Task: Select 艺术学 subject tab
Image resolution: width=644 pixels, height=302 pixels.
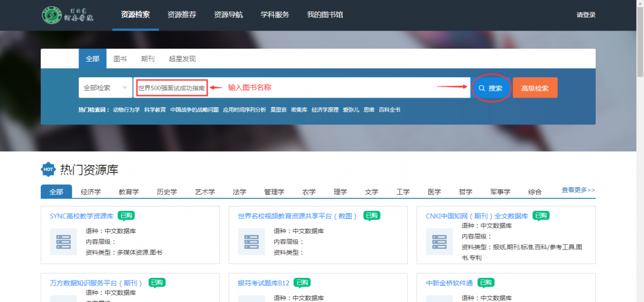Action: pyautogui.click(x=205, y=191)
